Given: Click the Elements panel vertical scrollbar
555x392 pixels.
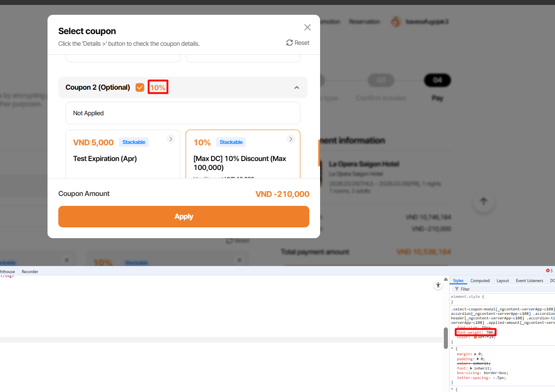Looking at the screenshot, I should click(446, 338).
